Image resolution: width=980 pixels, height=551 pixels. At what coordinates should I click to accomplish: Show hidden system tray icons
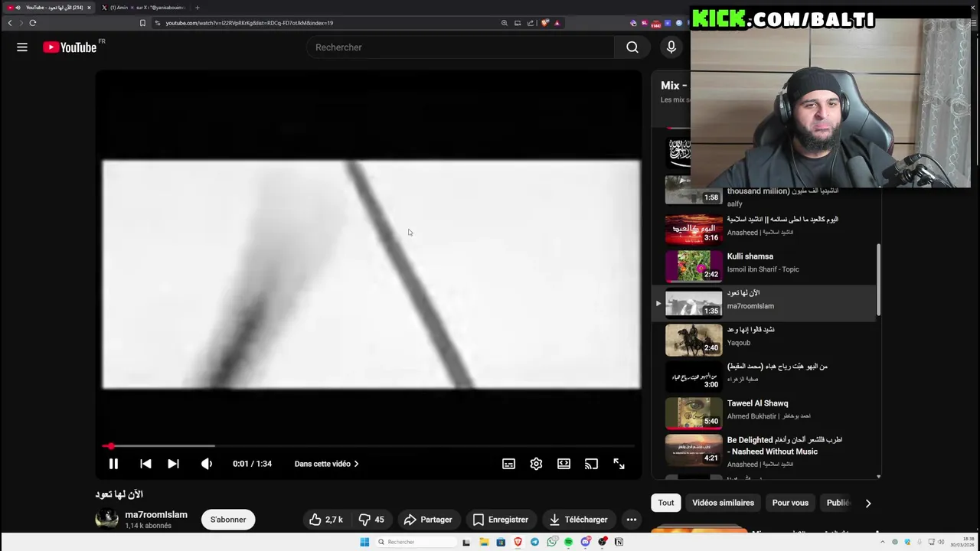click(882, 542)
